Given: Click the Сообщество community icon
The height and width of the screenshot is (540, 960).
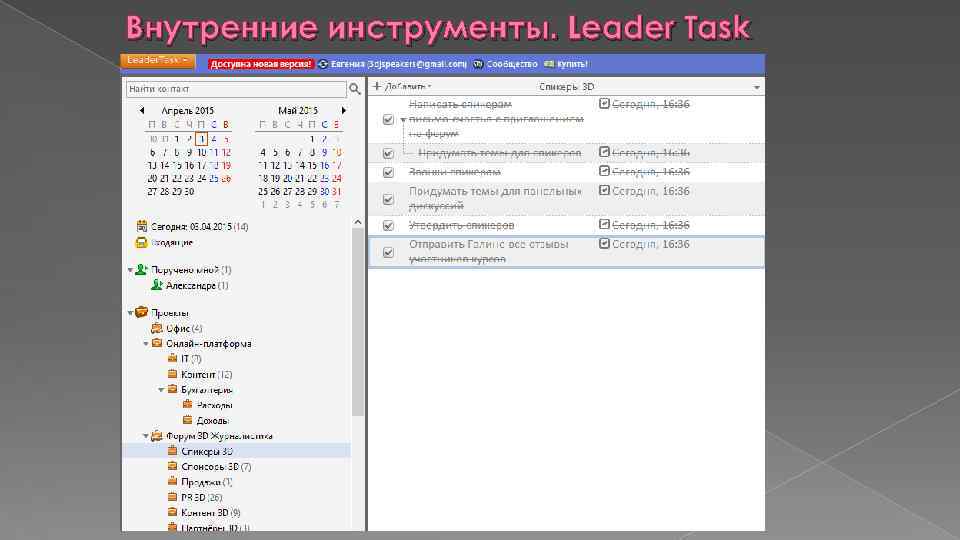Looking at the screenshot, I should (x=478, y=64).
